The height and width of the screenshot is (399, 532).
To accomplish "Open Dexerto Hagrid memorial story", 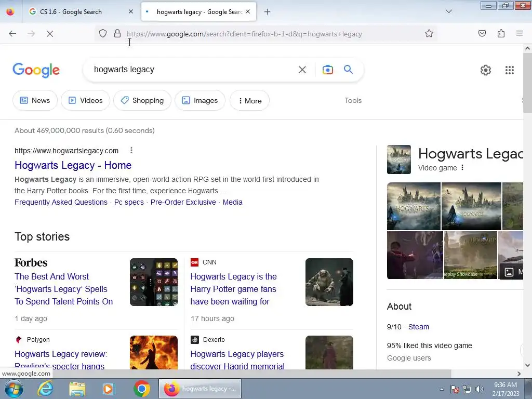I will [x=237, y=360].
